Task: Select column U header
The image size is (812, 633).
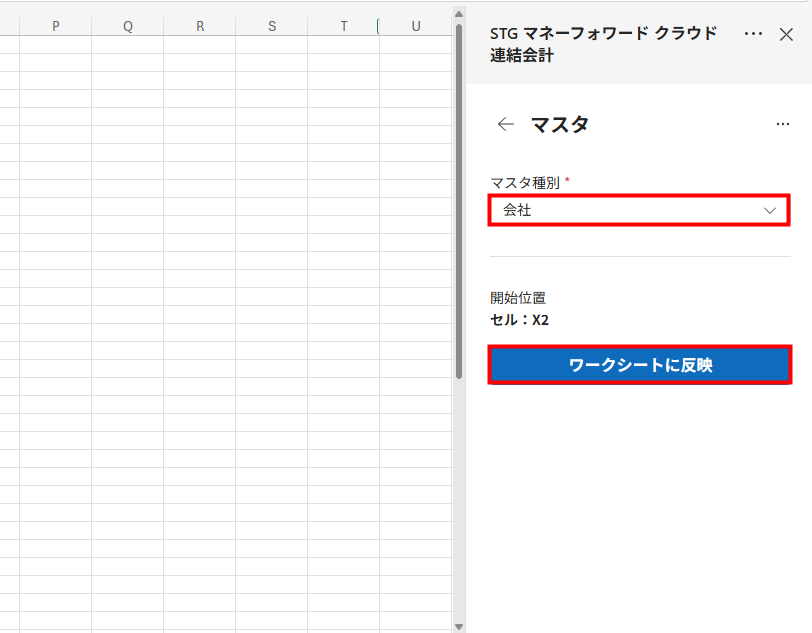Action: pos(415,26)
